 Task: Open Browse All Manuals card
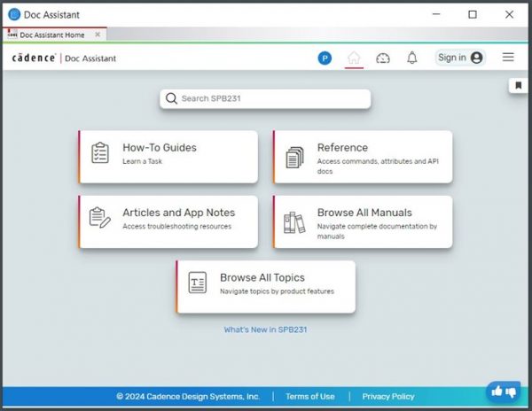point(363,222)
